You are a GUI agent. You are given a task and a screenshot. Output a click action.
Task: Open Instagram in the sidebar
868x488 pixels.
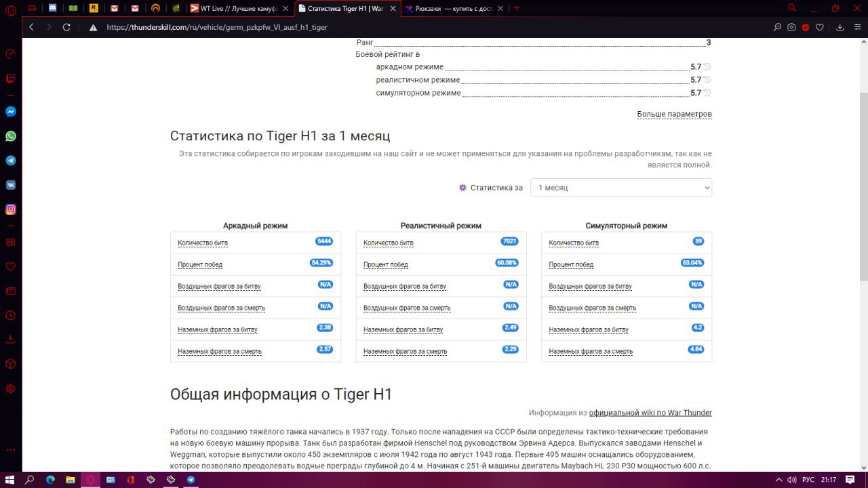coord(11,209)
